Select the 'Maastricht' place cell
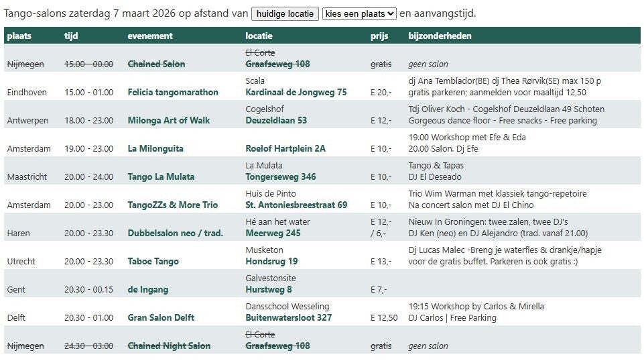Screen dimensions: 644x361 27,176
